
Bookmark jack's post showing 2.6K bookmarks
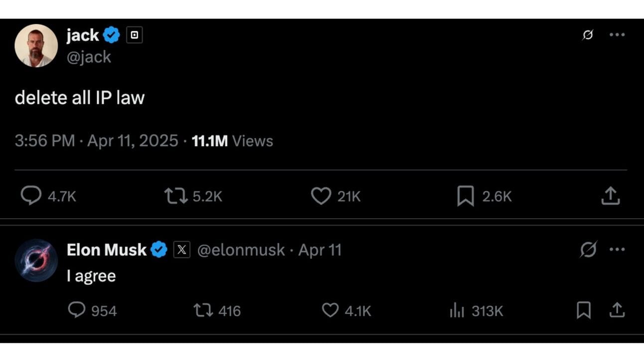point(466,196)
